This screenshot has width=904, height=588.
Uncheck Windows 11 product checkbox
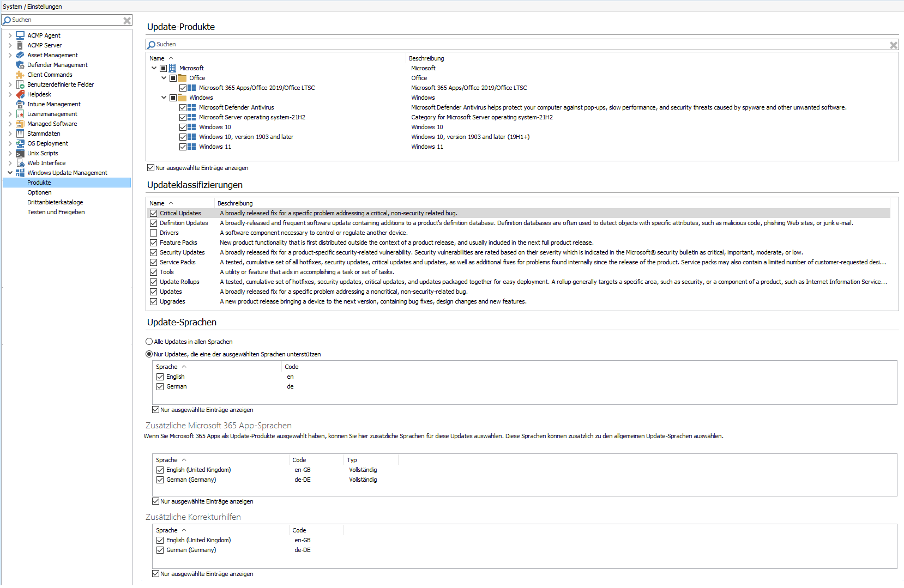[x=183, y=147]
